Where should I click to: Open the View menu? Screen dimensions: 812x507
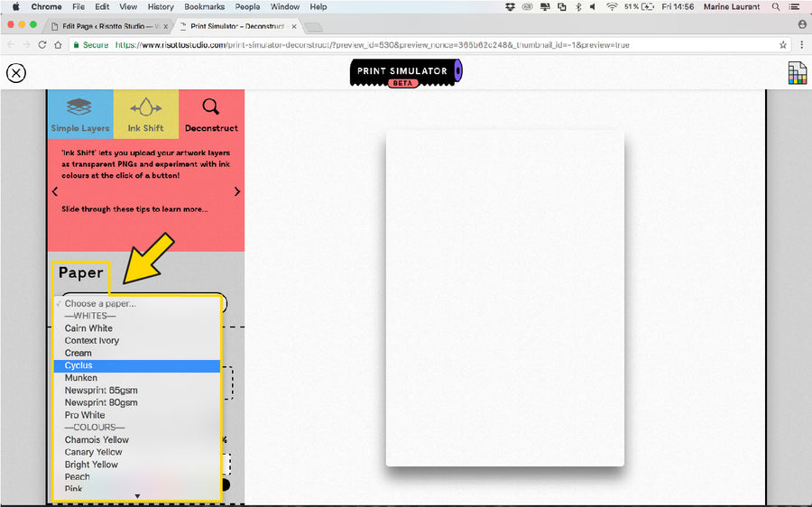[128, 6]
